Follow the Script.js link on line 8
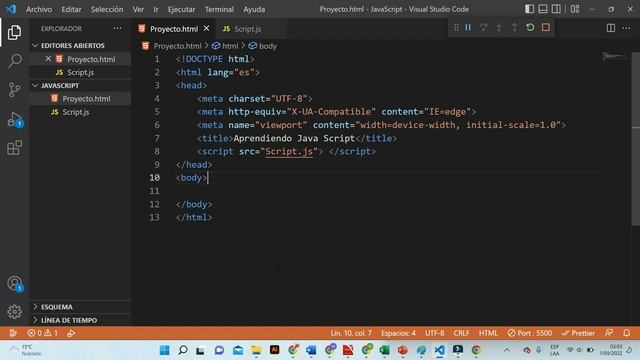 coord(289,151)
